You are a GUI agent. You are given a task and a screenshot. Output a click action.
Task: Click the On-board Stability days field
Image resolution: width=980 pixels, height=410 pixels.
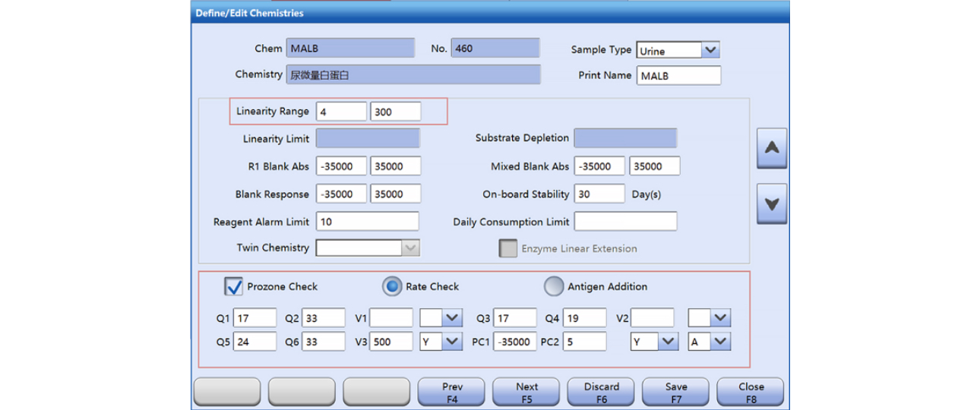pyautogui.click(x=599, y=194)
